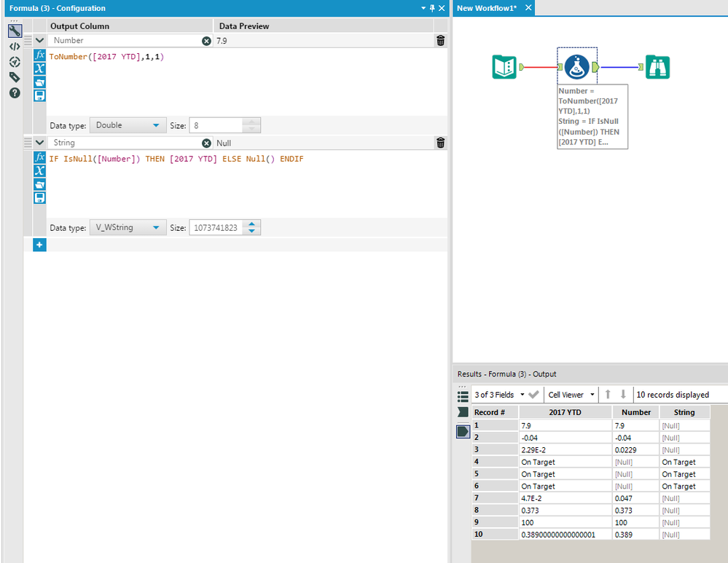The image size is (728, 563).
Task: Click the fx functions icon for String expression
Action: point(39,157)
